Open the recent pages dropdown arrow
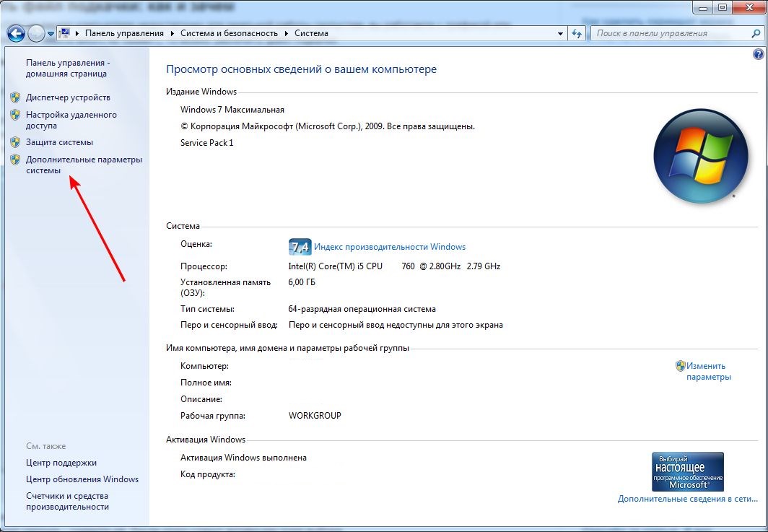The image size is (768, 532). click(x=51, y=34)
